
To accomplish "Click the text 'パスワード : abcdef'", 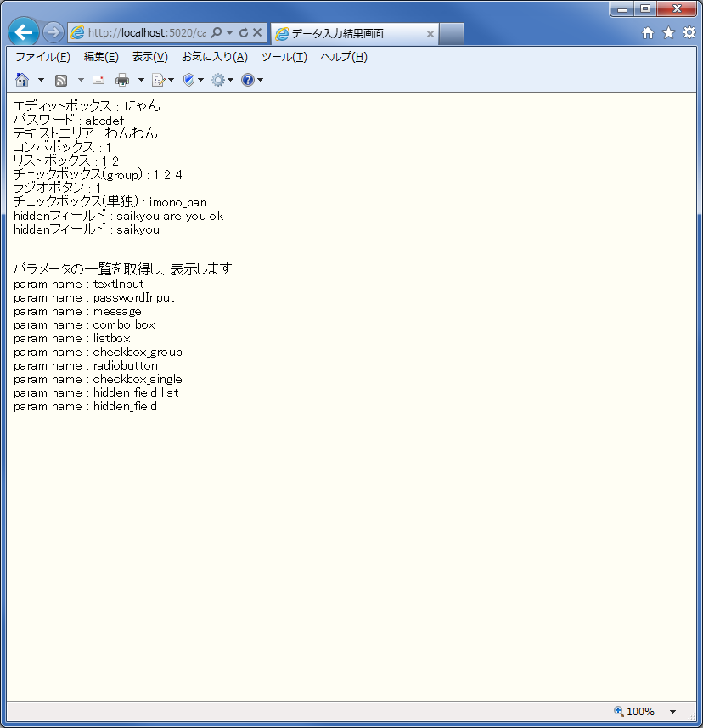I will coord(69,121).
